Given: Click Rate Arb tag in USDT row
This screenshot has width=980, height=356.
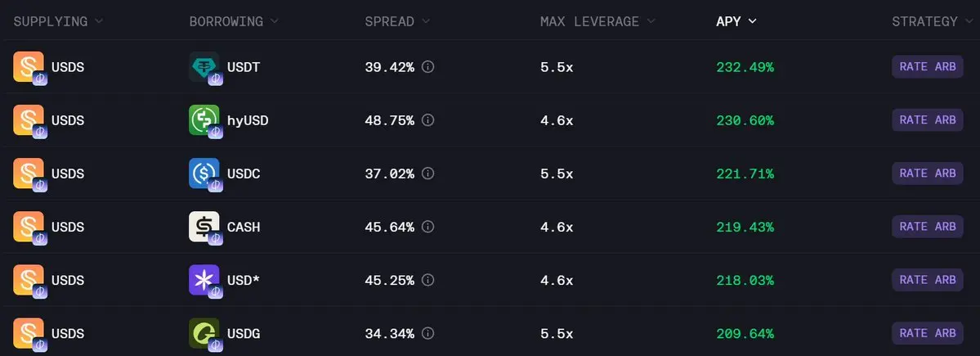Looking at the screenshot, I should [927, 67].
